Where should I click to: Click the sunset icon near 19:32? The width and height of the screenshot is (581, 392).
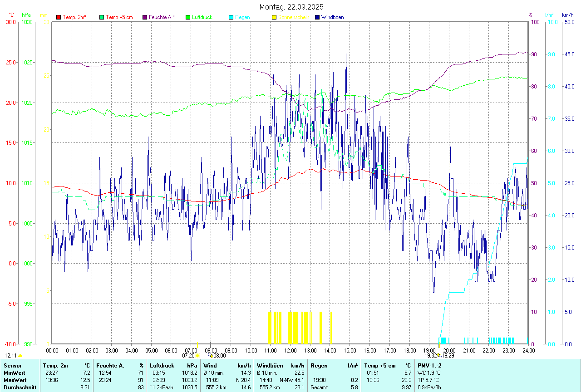click(438, 356)
